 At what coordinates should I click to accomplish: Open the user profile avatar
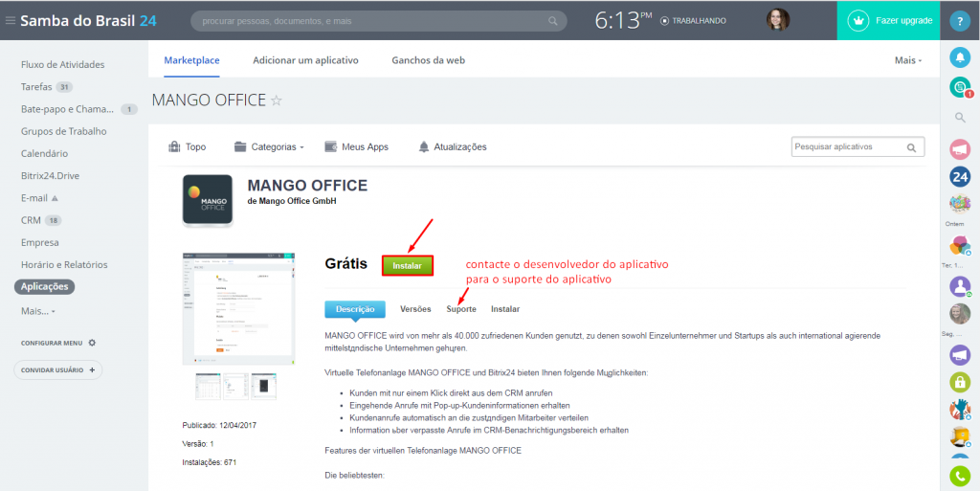pyautogui.click(x=778, y=21)
